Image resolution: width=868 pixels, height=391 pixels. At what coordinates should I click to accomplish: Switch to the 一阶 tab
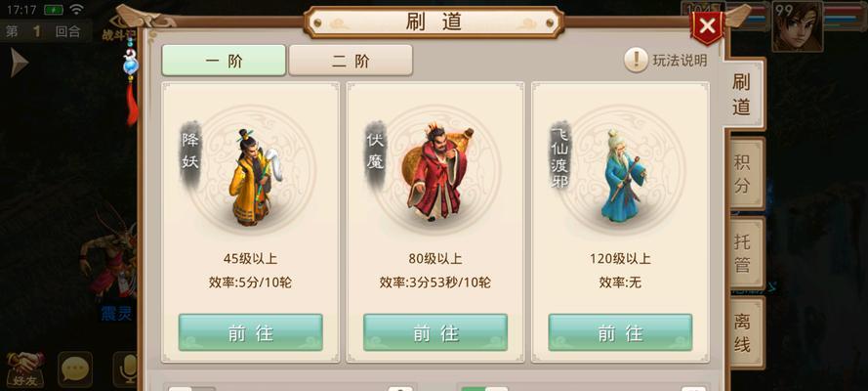224,61
